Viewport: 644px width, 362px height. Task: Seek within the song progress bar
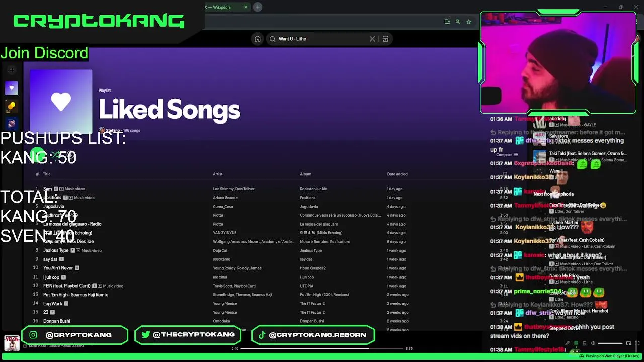[322, 348]
